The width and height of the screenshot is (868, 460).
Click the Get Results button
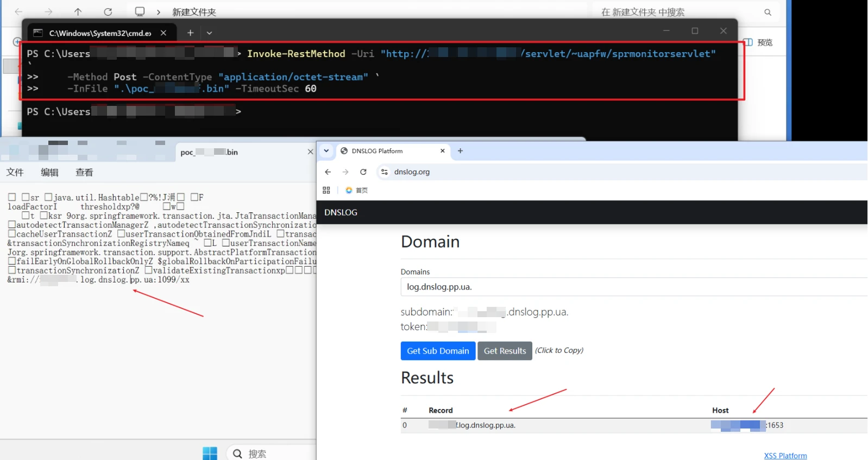[x=505, y=351]
